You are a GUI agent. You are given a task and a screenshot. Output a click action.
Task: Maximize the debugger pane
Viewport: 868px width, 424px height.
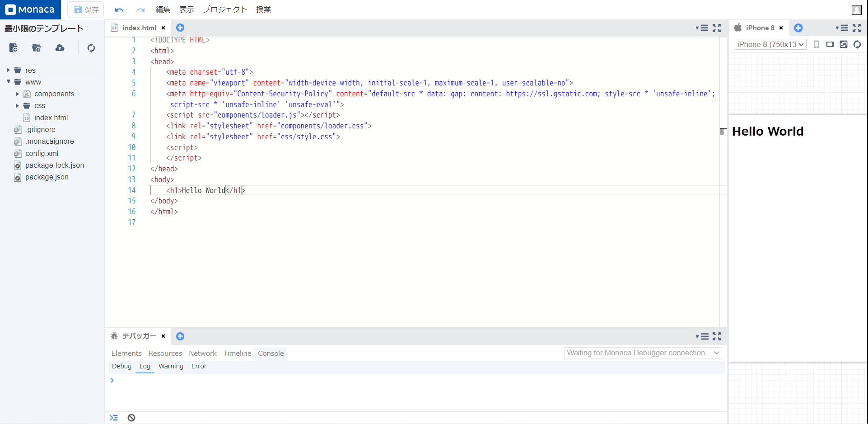point(717,336)
